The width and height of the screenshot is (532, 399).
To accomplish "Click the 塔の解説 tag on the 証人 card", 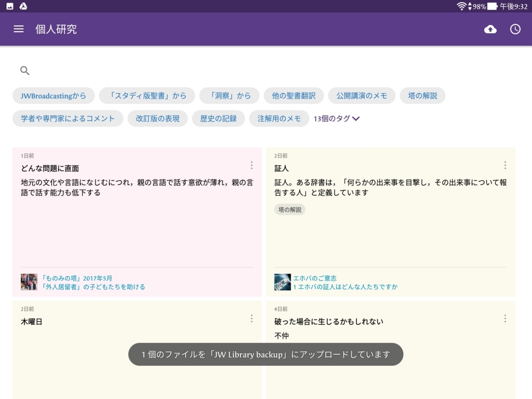I will [289, 209].
